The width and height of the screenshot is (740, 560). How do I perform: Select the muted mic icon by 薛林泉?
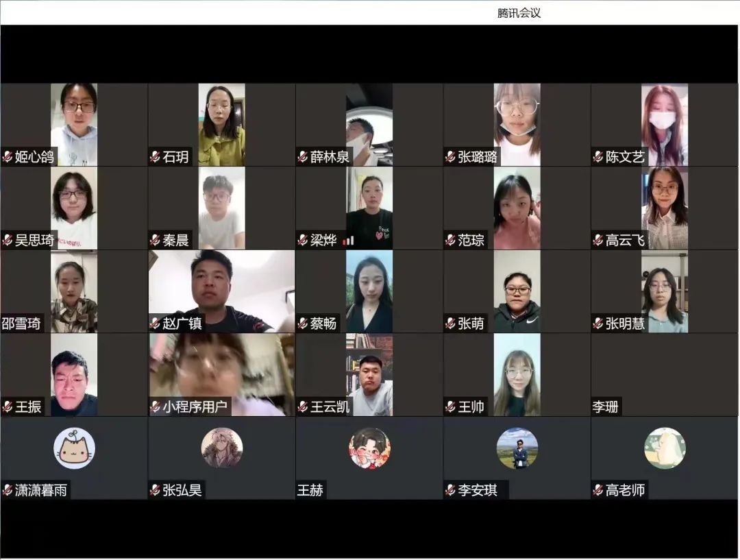[x=303, y=157]
